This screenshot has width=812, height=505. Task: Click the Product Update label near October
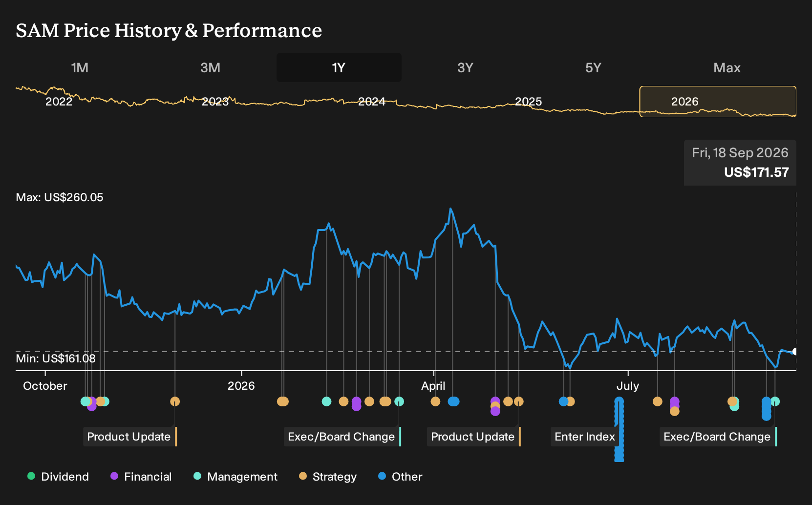coord(130,437)
